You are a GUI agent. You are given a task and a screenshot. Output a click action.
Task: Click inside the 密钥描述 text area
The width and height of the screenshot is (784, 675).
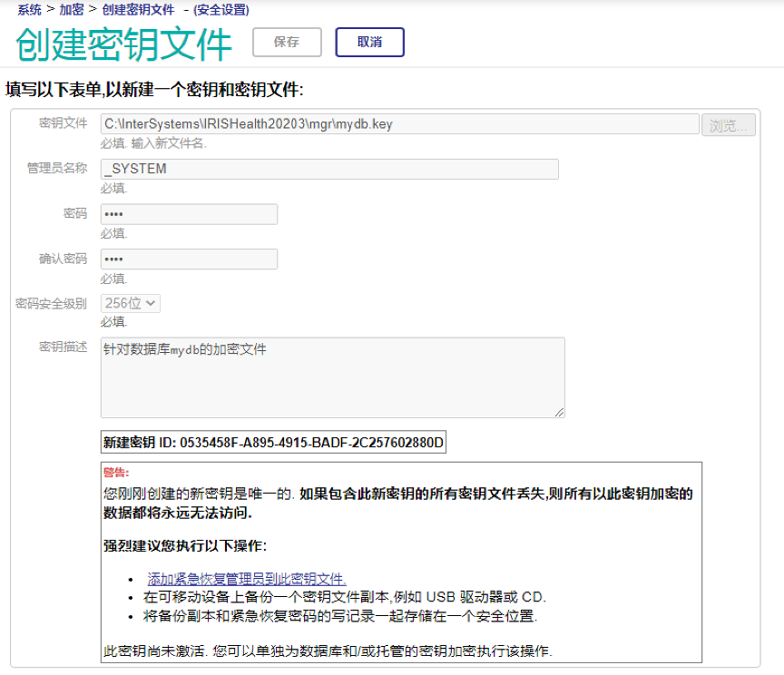click(x=332, y=377)
